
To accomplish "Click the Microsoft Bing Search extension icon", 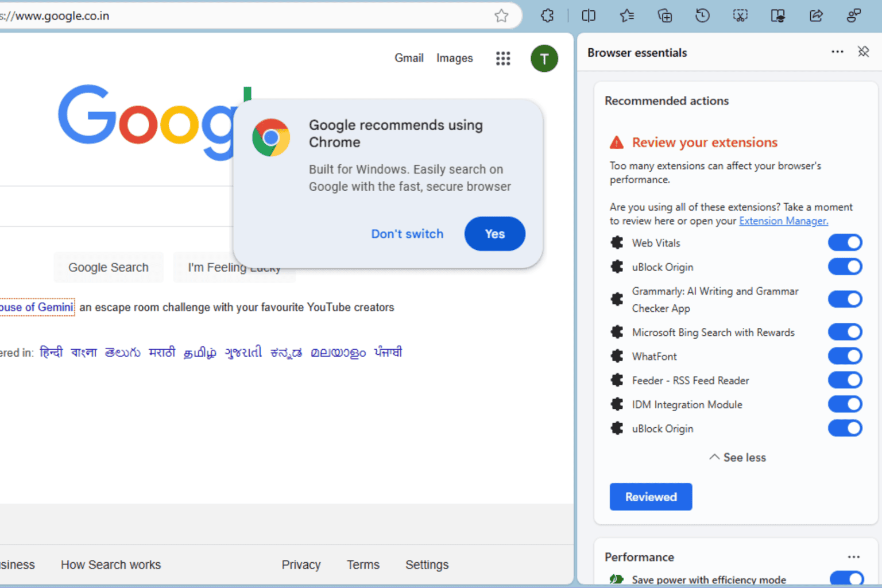I will [x=617, y=332].
